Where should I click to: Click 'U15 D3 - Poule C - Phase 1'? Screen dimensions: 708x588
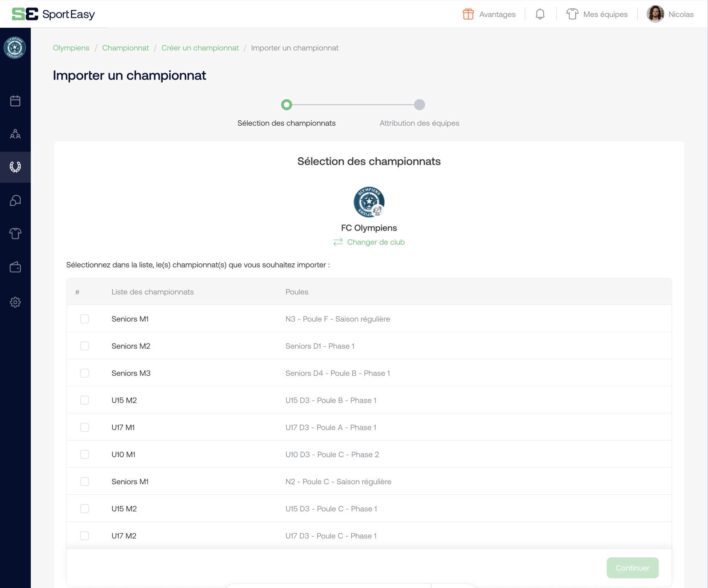(331, 509)
